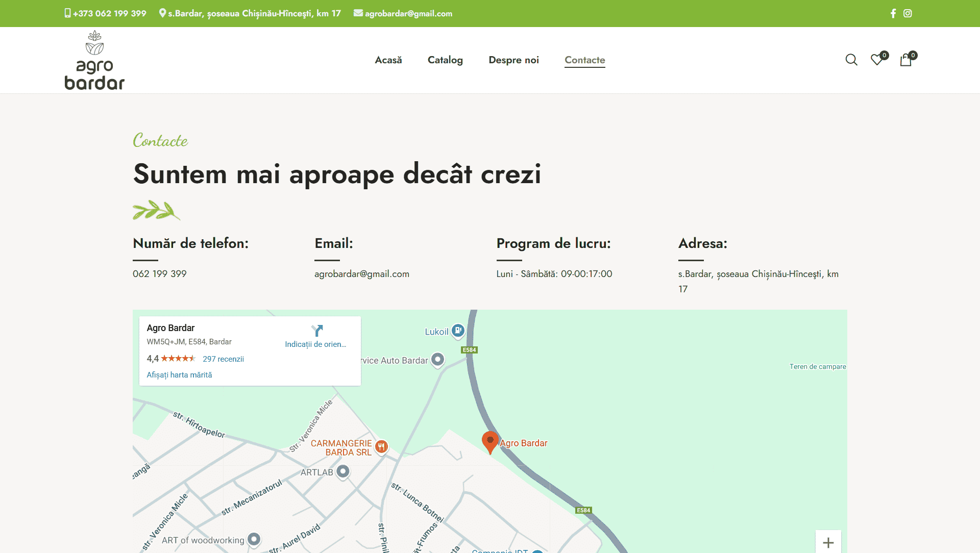Click the E584 road badge near Lukoil

pos(469,350)
